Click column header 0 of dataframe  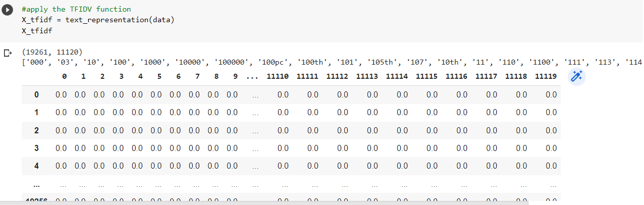(x=64, y=77)
